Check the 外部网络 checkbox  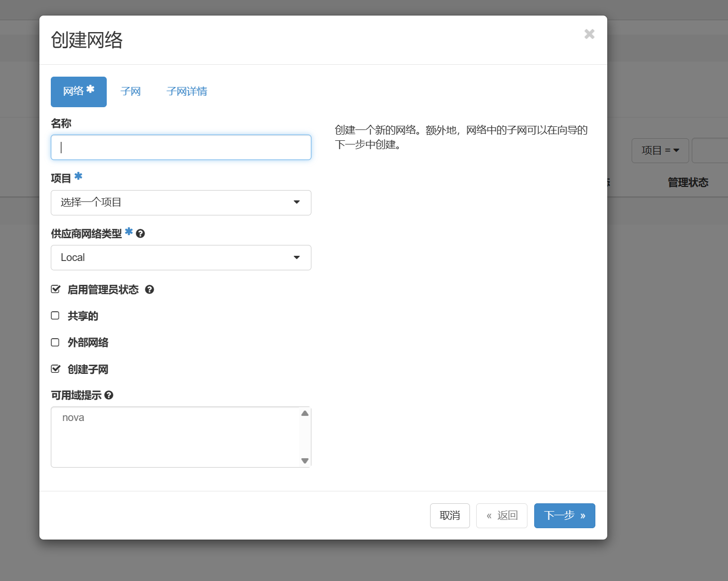pos(55,342)
